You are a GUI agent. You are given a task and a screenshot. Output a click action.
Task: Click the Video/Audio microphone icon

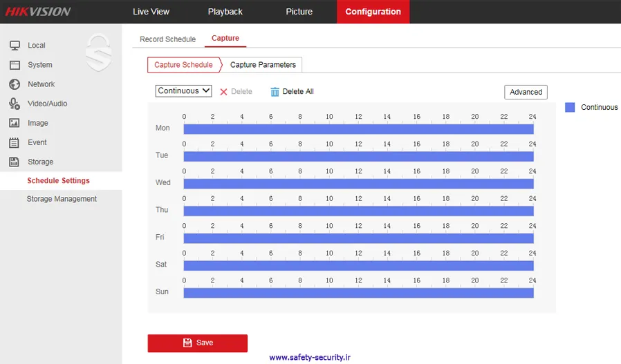point(14,104)
